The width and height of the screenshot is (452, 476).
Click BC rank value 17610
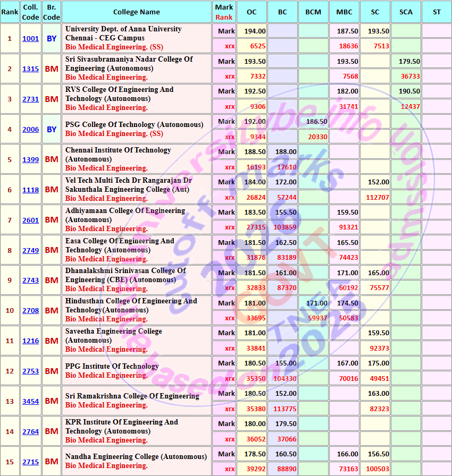(287, 167)
